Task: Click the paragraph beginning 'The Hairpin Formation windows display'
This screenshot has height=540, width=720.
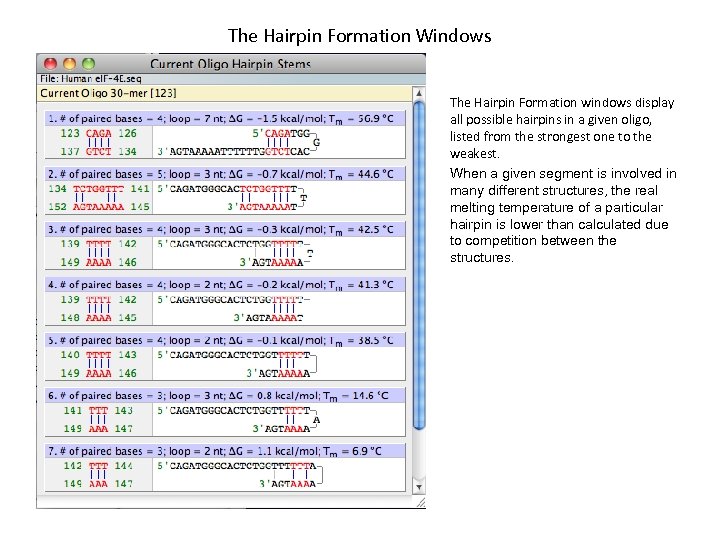Action: [562, 128]
